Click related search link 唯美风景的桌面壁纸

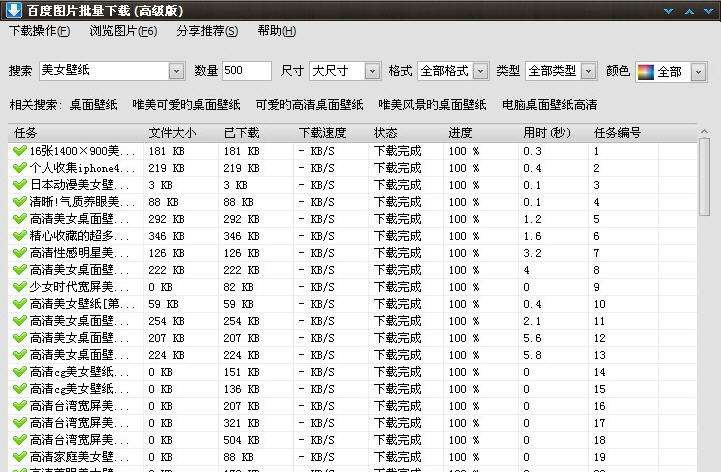[432, 105]
